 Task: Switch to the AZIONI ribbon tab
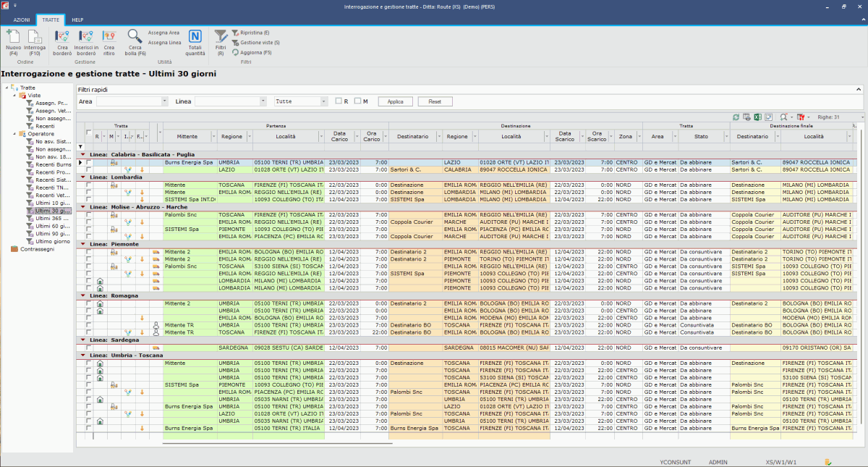click(x=22, y=20)
